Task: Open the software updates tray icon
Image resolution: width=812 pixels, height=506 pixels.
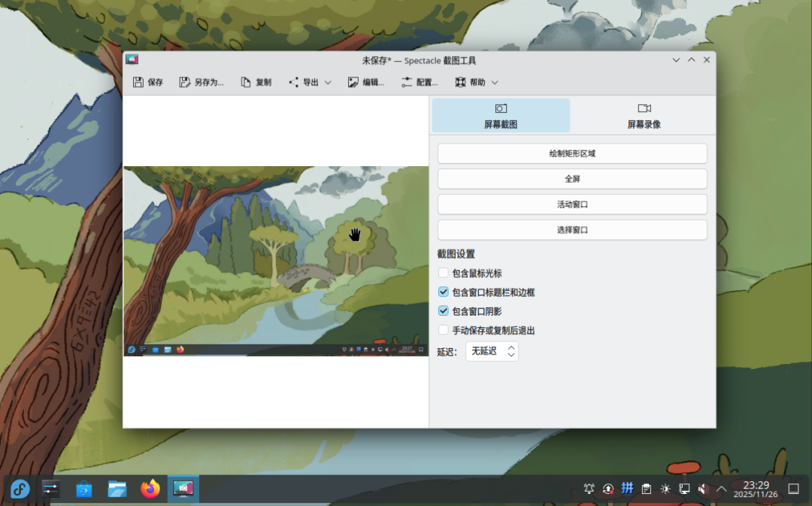Action: click(x=608, y=489)
